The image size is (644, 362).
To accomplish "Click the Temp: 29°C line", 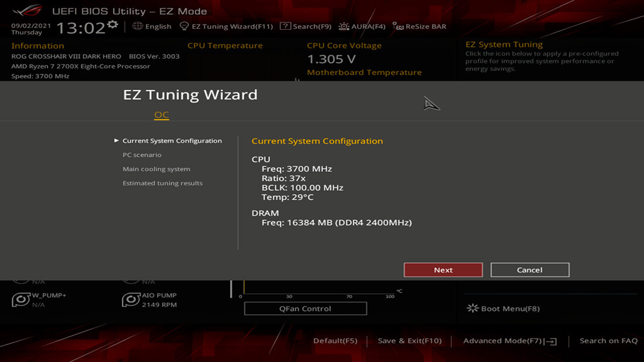I will click(287, 197).
